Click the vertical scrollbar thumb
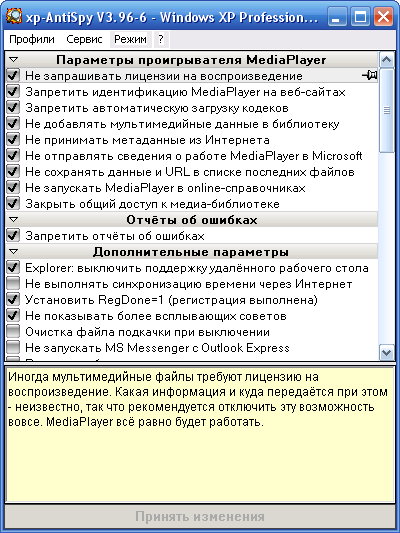Image resolution: width=400 pixels, height=533 pixels. 387,110
